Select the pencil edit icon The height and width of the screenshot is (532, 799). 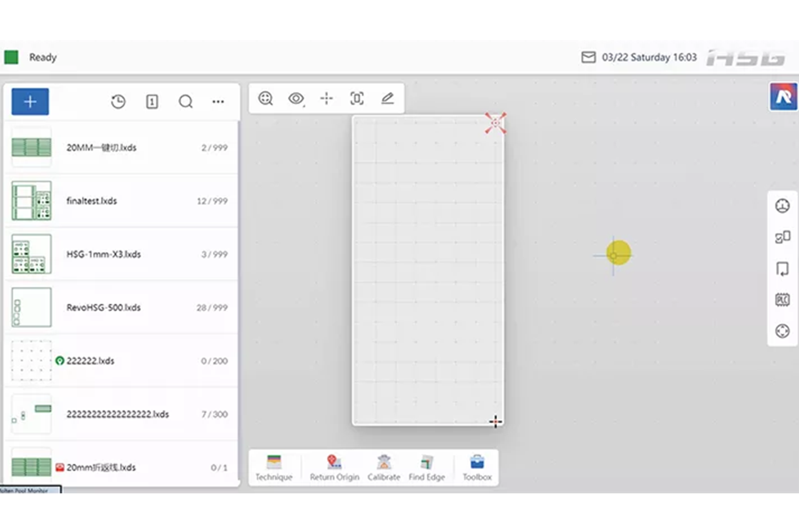(388, 98)
